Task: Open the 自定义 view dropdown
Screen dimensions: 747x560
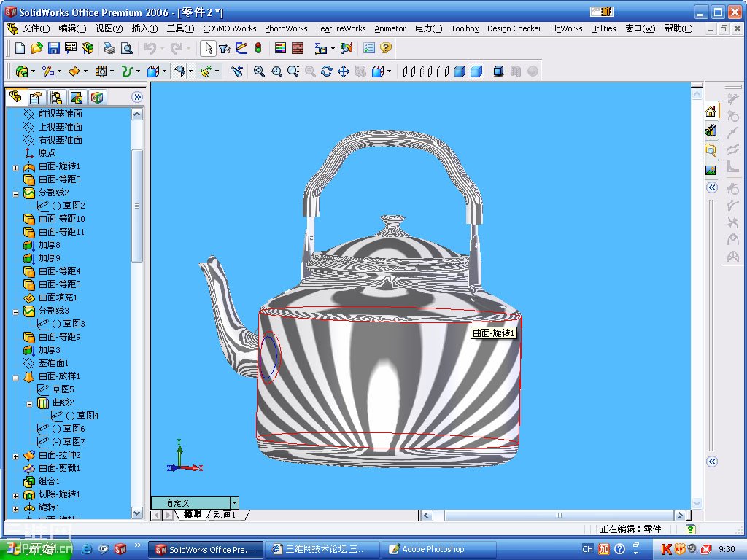Action: coord(234,502)
